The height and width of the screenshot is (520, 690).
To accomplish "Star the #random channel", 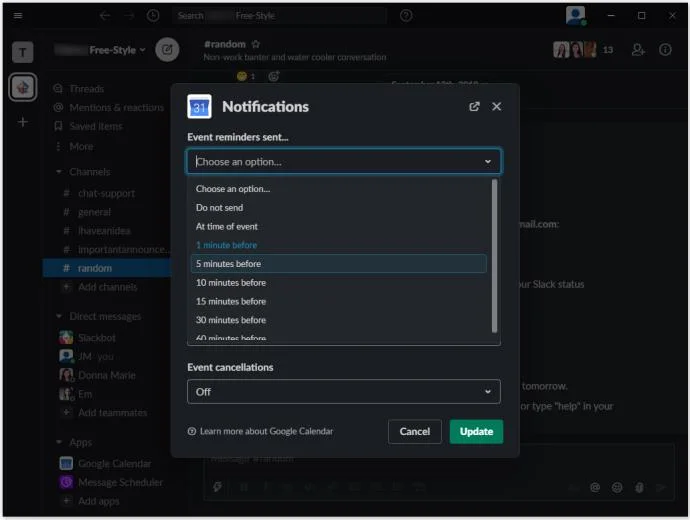I will click(x=256, y=44).
